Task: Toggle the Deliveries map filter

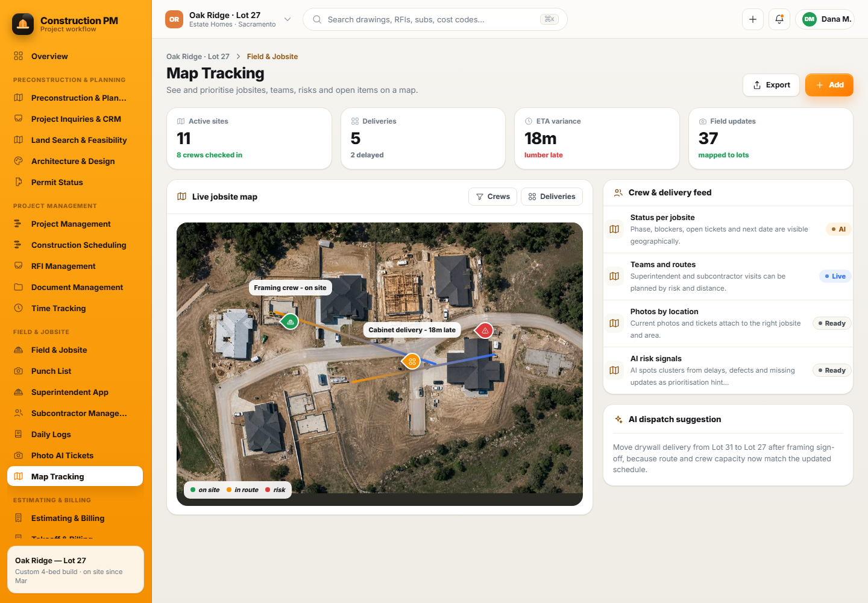Action: pyautogui.click(x=552, y=197)
